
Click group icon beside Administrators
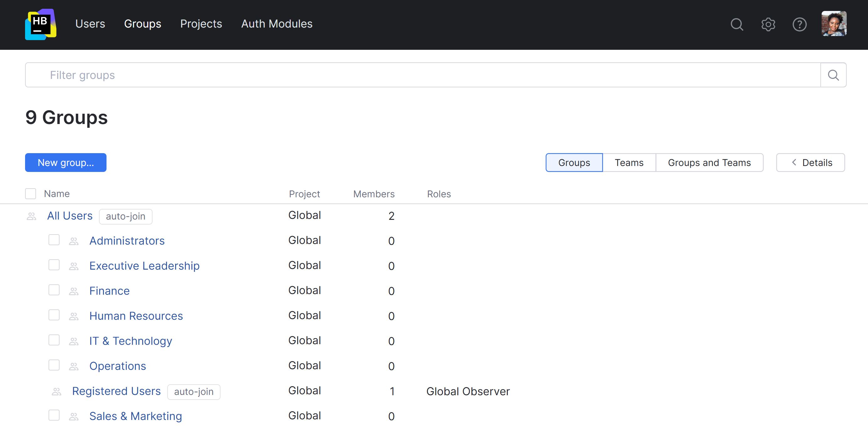tap(74, 241)
